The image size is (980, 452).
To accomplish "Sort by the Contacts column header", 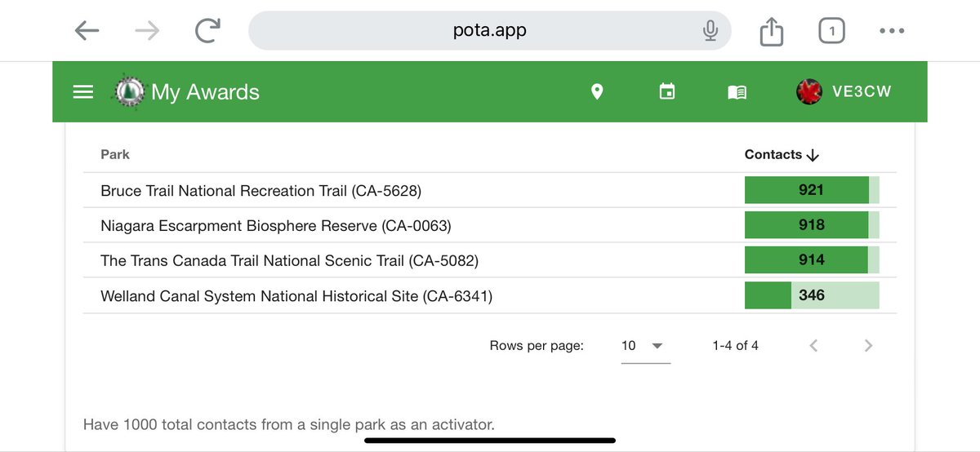I will [782, 154].
